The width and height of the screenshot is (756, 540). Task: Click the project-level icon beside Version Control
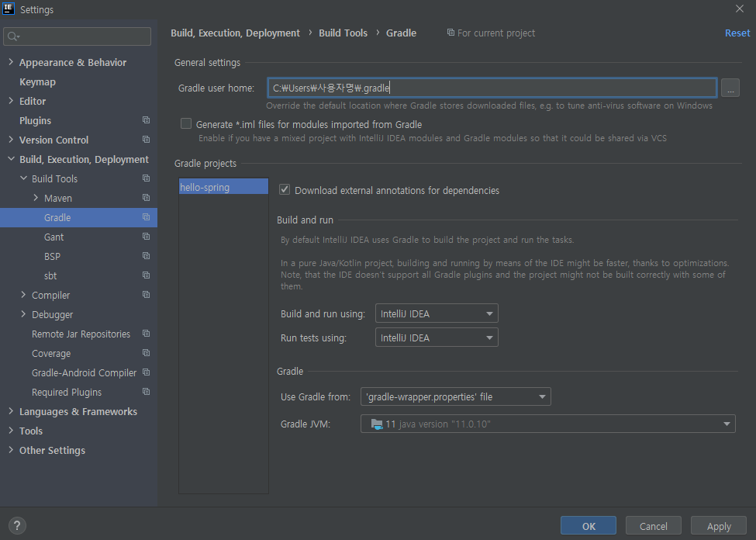[146, 140]
